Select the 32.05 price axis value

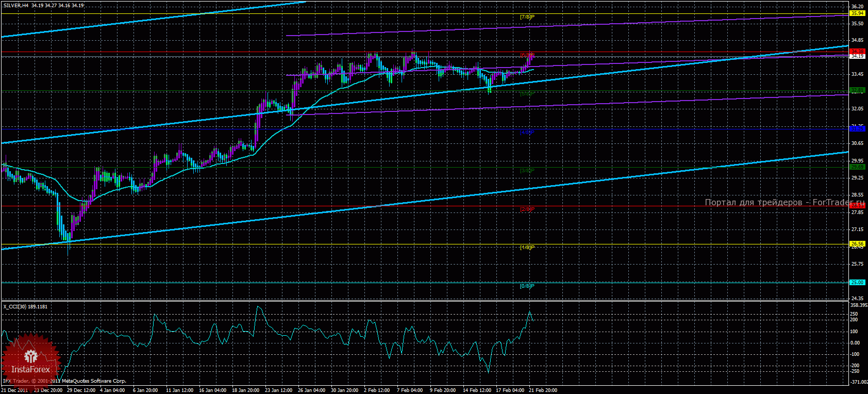tap(857, 109)
